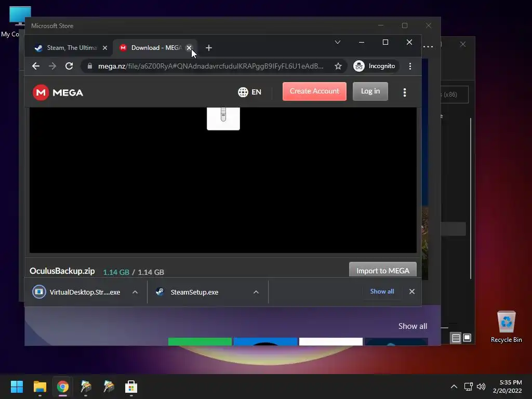This screenshot has height=399, width=532.
Task: Click the zip file icon preview
Action: point(223,118)
